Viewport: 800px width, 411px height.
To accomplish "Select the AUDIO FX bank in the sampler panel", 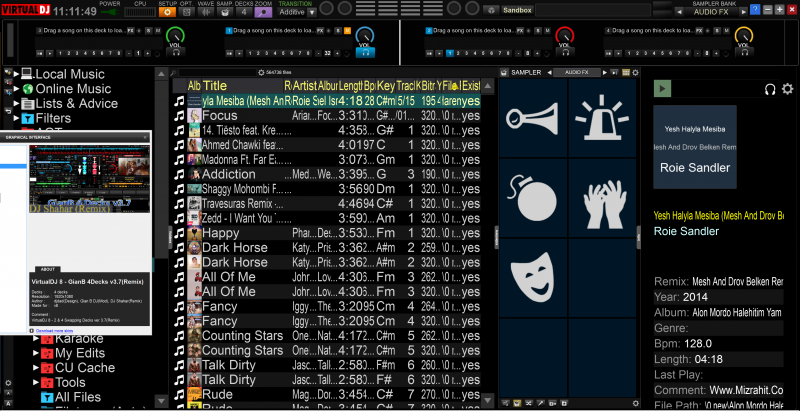I will click(576, 72).
